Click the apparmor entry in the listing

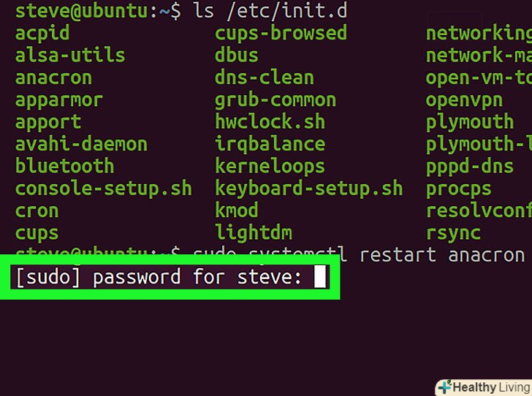[x=59, y=100]
